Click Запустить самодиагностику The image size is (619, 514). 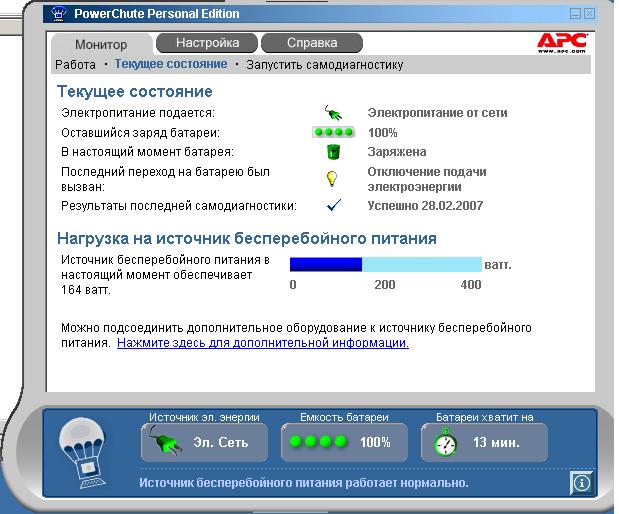pyautogui.click(x=325, y=65)
